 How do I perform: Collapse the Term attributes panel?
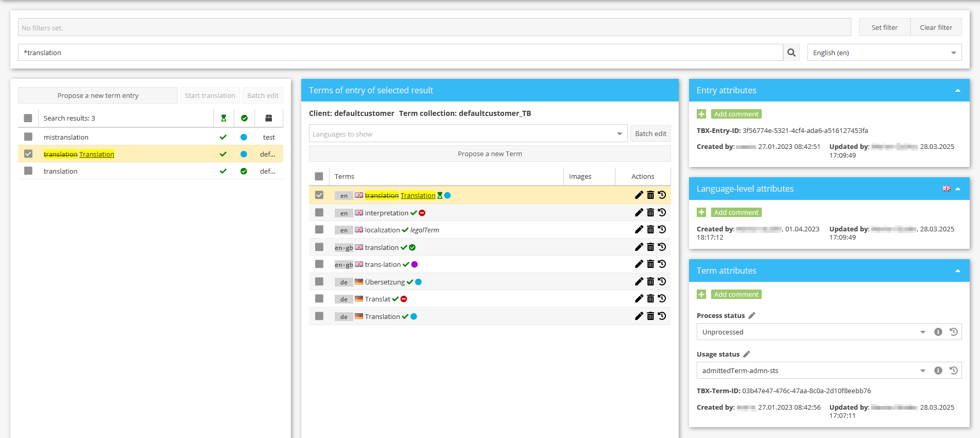pyautogui.click(x=958, y=271)
